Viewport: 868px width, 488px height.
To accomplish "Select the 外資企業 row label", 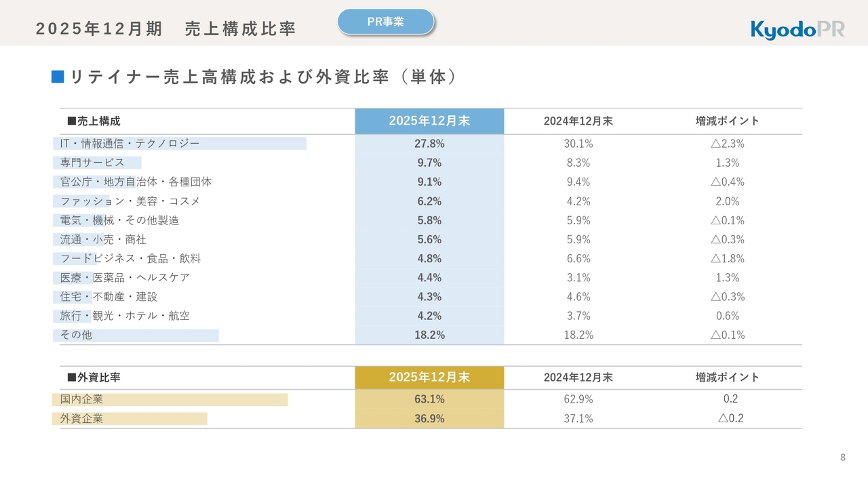I will [x=82, y=419].
